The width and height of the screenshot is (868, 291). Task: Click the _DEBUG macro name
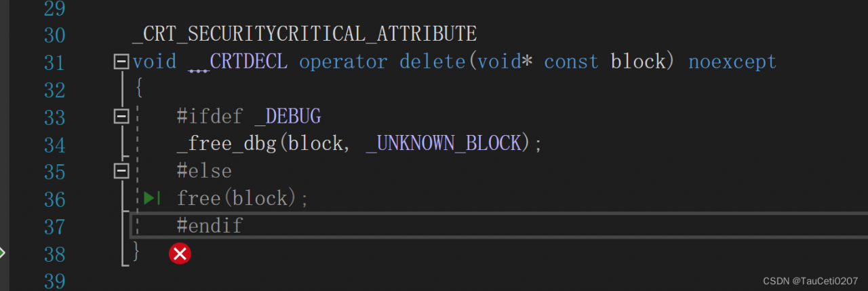coord(288,117)
